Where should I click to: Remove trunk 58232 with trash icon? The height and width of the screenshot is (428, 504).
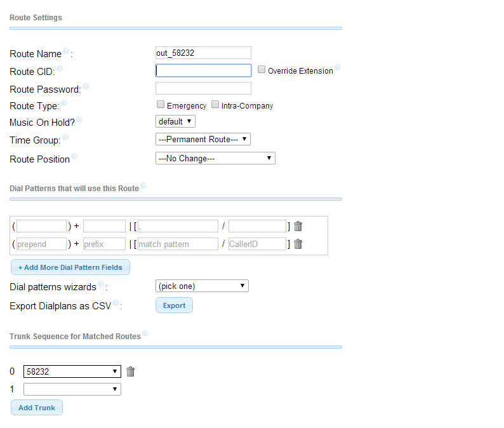click(x=131, y=371)
